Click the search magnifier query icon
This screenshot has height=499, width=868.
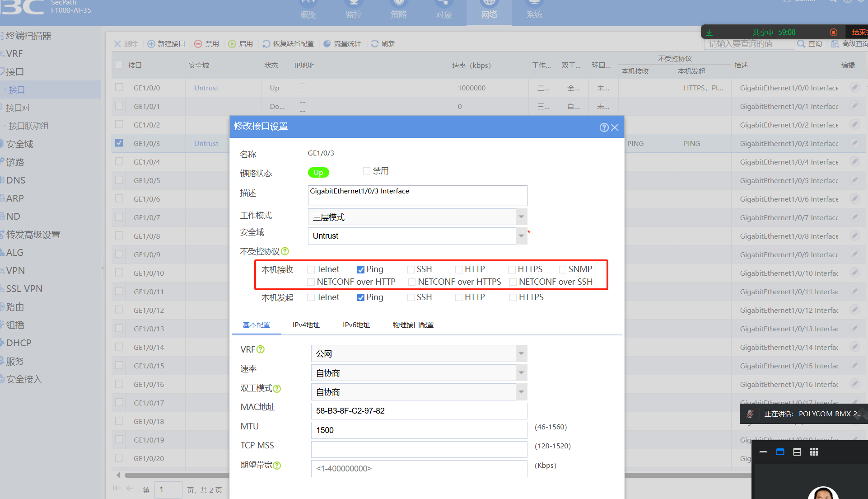tap(801, 44)
